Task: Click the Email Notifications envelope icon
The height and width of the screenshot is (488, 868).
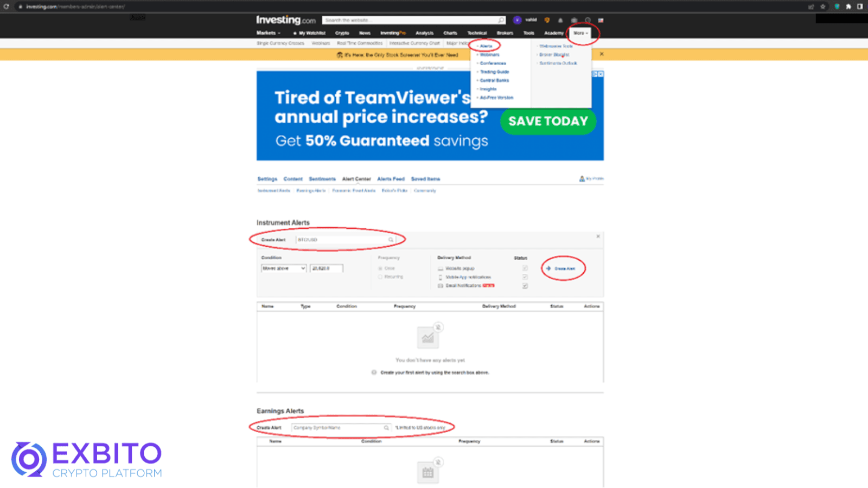Action: pyautogui.click(x=441, y=286)
